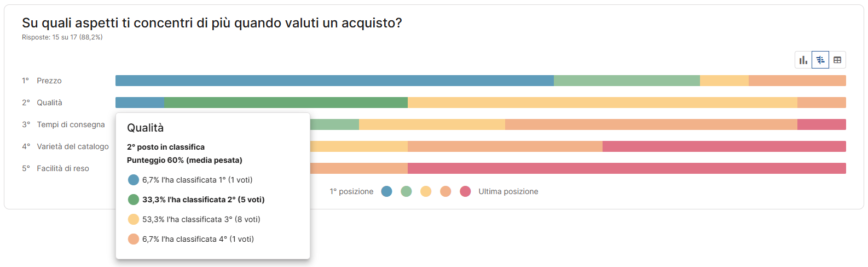Image resolution: width=868 pixels, height=267 pixels.
Task: Click the green second-position legend dot
Action: pos(406,191)
